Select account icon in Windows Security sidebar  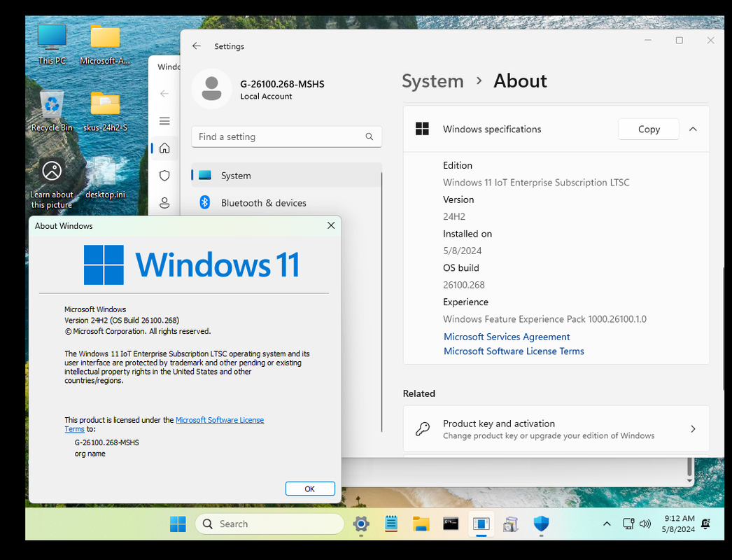click(164, 203)
